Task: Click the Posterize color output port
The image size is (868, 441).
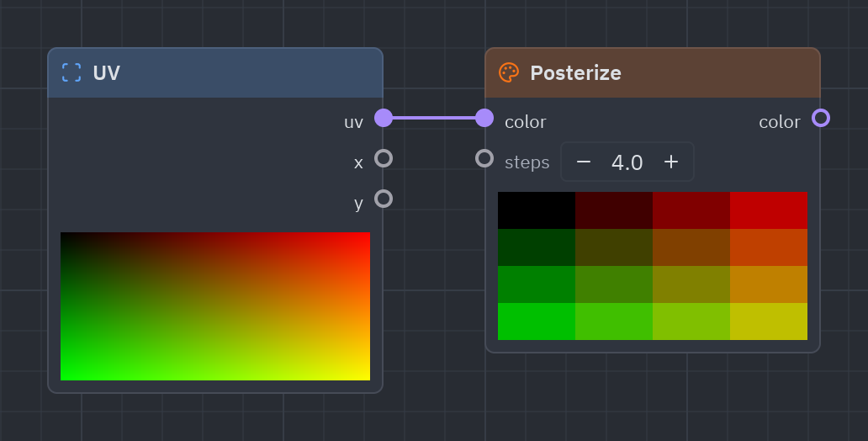Action: [x=821, y=118]
